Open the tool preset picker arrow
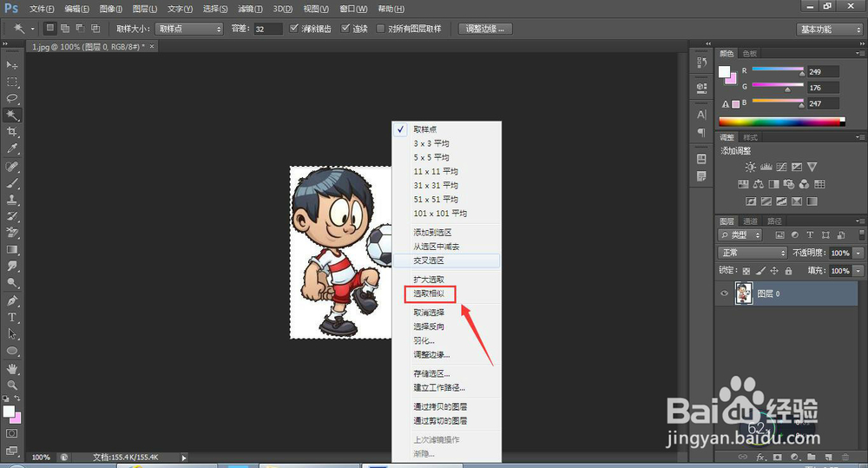 tap(33, 29)
